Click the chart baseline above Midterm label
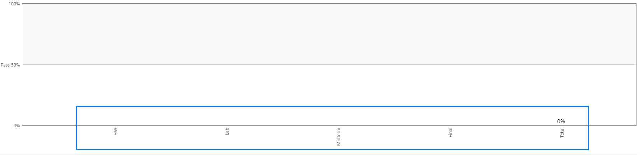The width and height of the screenshot is (644, 156). pos(338,125)
